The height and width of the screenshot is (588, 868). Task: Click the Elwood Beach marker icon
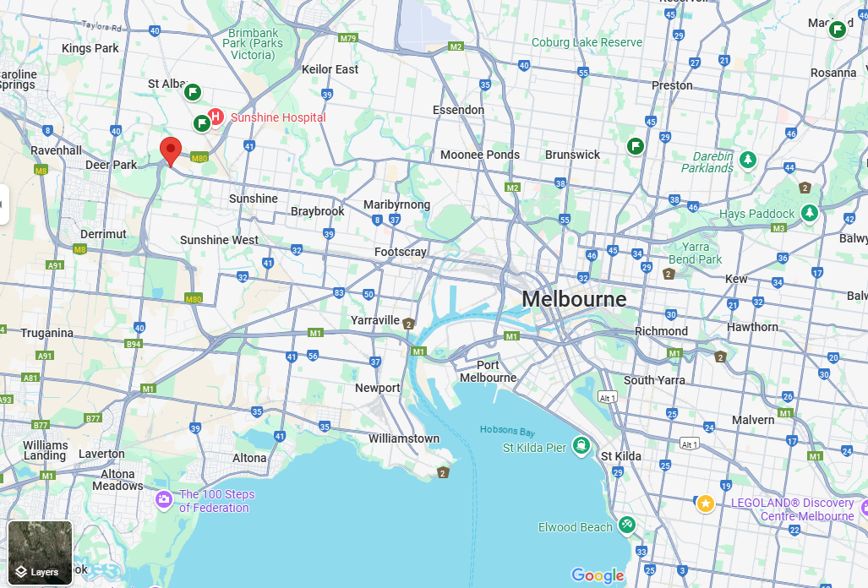626,525
